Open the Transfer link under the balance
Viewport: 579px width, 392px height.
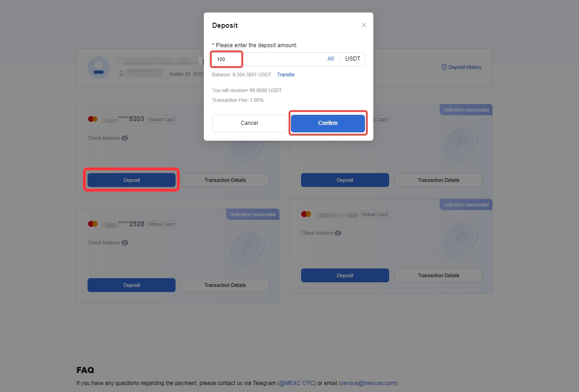pos(286,75)
